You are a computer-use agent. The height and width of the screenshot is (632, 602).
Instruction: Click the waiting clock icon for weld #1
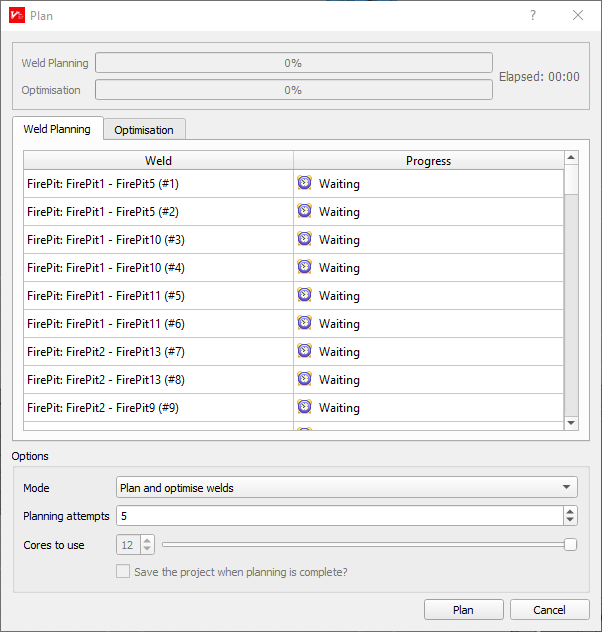pos(305,183)
